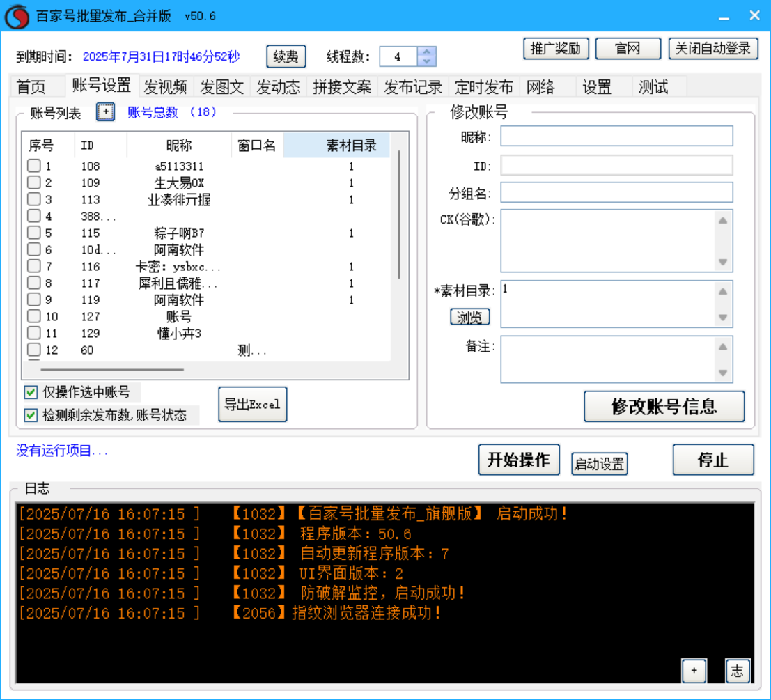Click the 序号 column header
The height and width of the screenshot is (700, 771).
pos(48,145)
